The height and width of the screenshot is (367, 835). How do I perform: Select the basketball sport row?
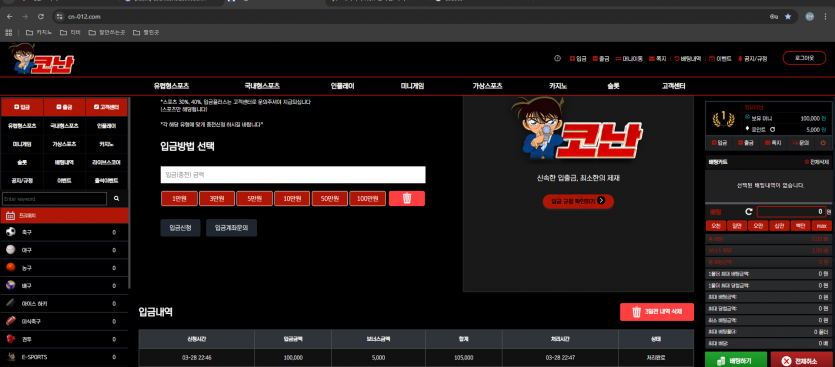[64, 268]
